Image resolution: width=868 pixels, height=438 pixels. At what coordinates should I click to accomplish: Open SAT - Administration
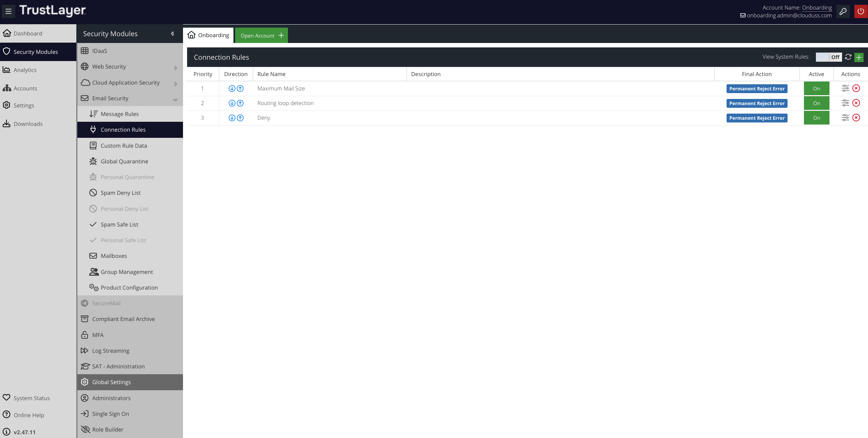[130, 366]
